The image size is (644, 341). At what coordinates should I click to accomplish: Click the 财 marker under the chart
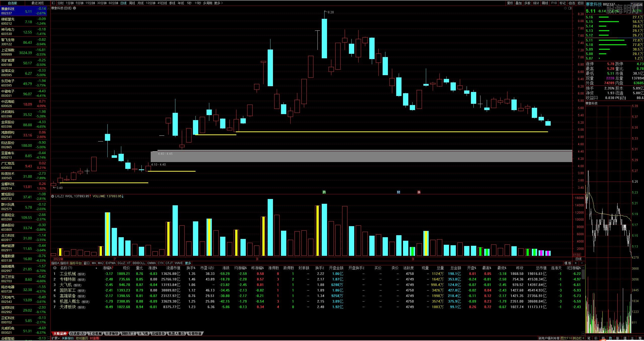[x=398, y=192]
